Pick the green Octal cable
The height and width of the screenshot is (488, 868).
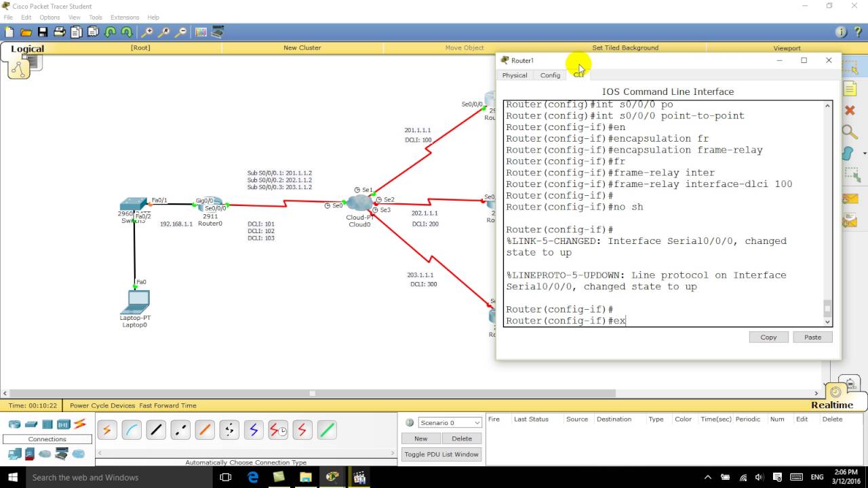[x=327, y=430]
